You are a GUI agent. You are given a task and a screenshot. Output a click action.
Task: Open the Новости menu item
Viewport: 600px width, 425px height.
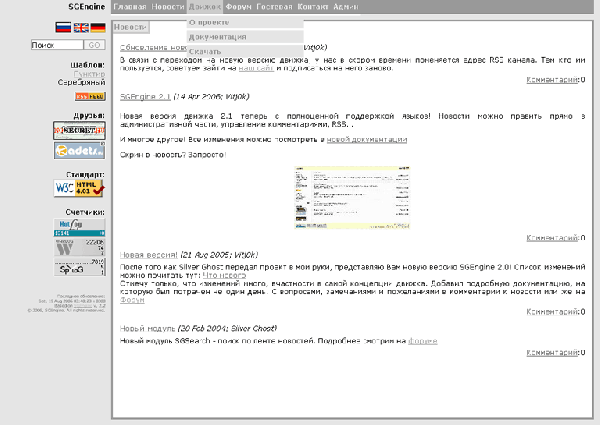tap(168, 7)
